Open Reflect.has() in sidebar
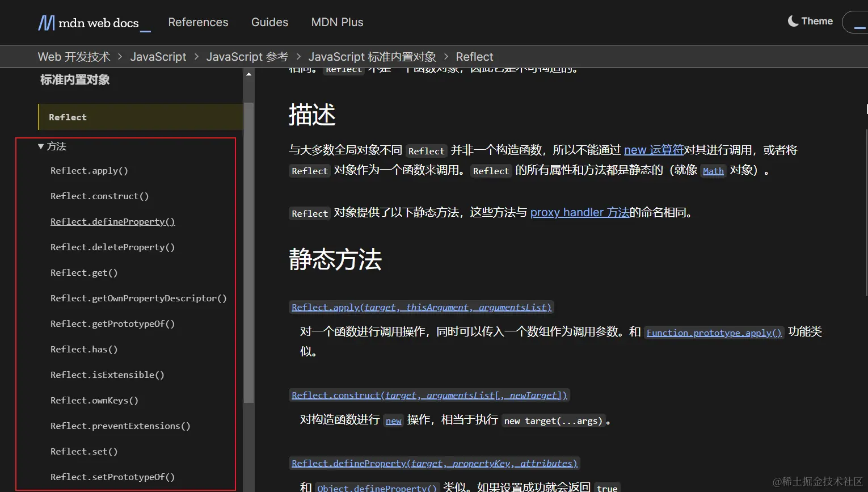Screen dimensions: 868x492 84,350
